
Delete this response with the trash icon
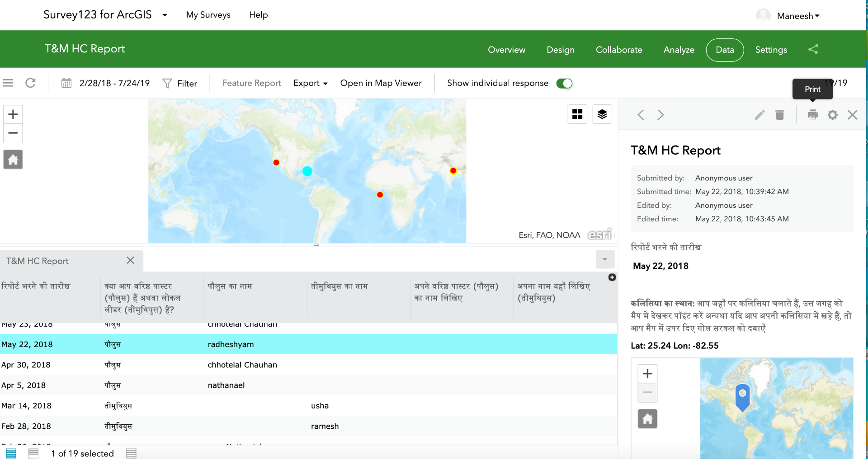click(x=780, y=115)
